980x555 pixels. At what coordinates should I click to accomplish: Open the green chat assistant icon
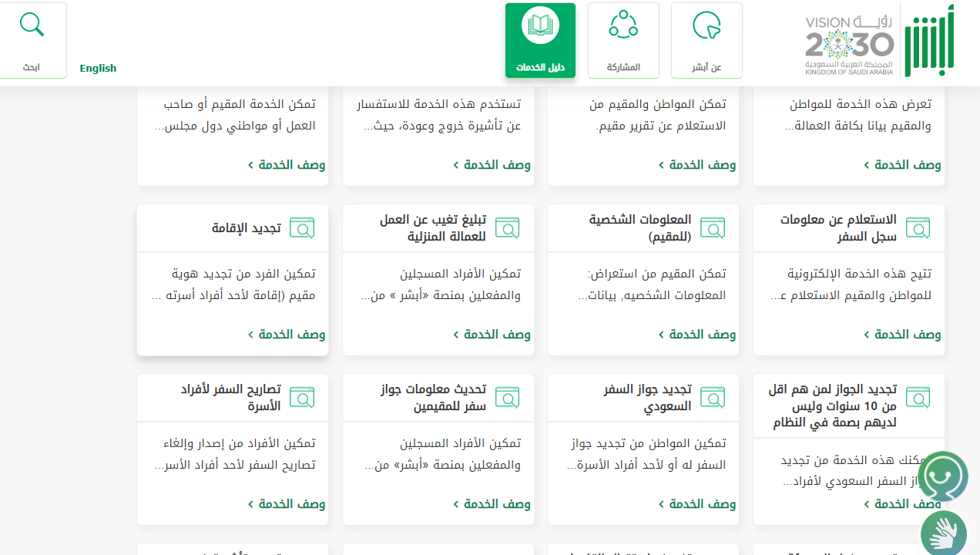(943, 476)
